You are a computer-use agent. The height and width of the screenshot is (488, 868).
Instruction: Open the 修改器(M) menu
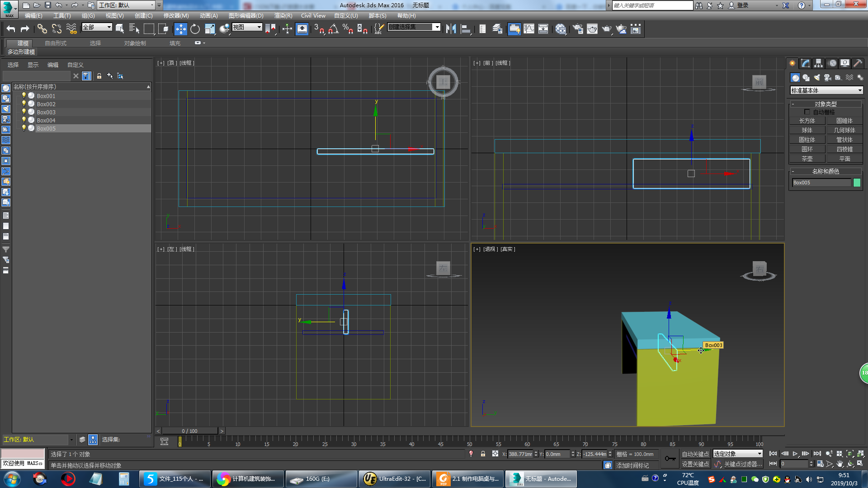[x=176, y=16]
